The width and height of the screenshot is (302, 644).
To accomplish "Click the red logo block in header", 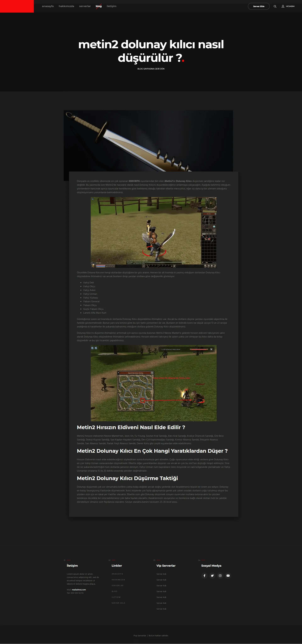I will (x=17, y=6).
